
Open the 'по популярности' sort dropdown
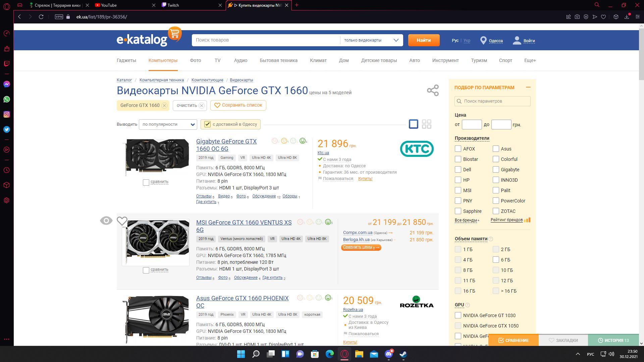pos(168,124)
